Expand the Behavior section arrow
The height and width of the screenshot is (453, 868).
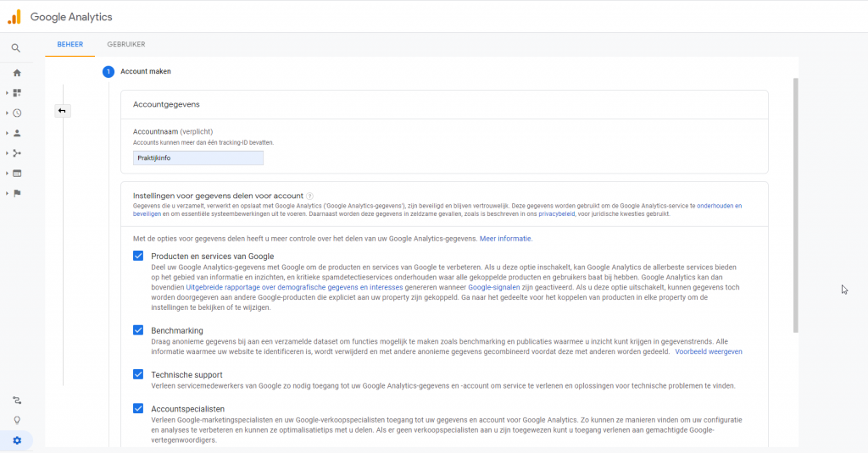click(7, 173)
